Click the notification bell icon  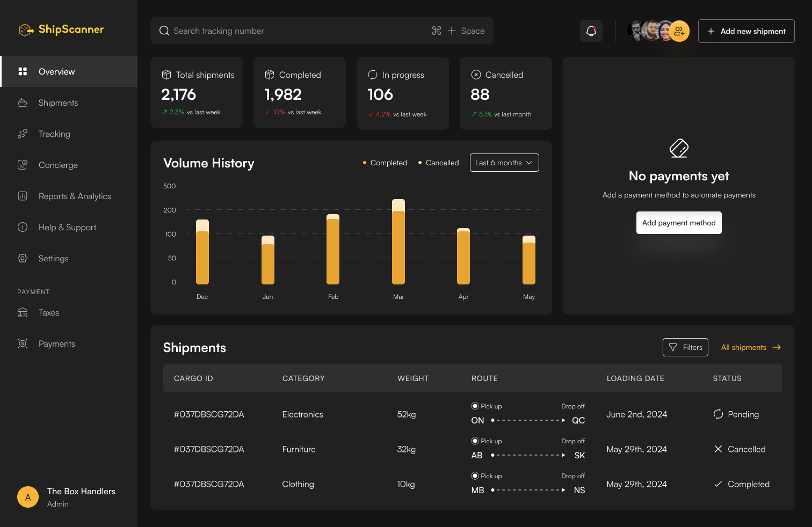(591, 31)
